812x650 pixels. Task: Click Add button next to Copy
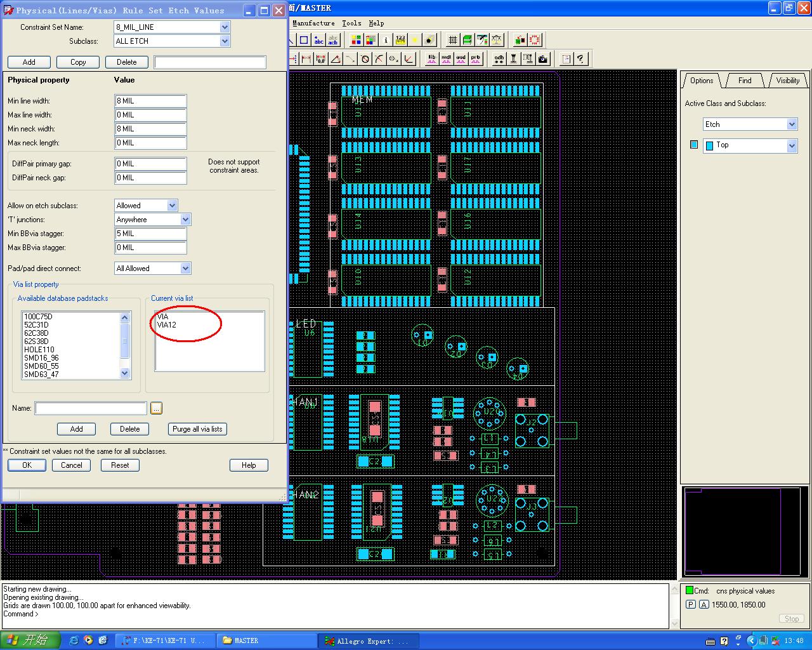coord(29,62)
